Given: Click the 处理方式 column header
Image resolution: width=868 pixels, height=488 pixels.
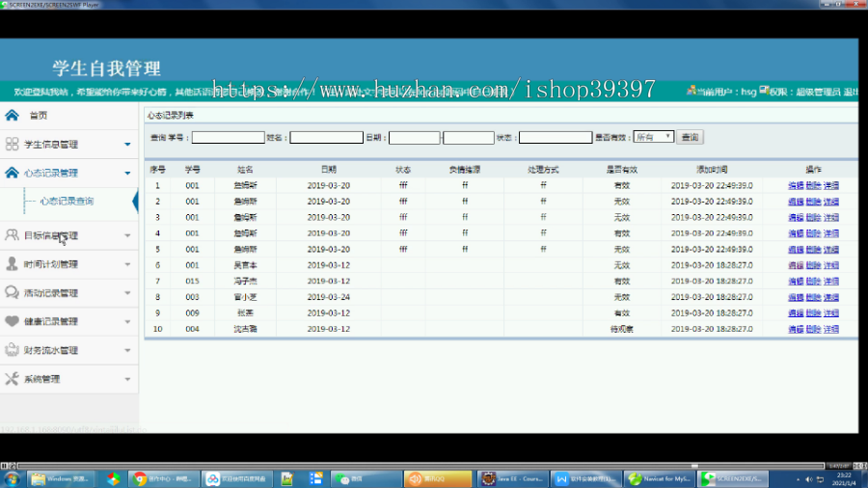Looking at the screenshot, I should click(543, 170).
